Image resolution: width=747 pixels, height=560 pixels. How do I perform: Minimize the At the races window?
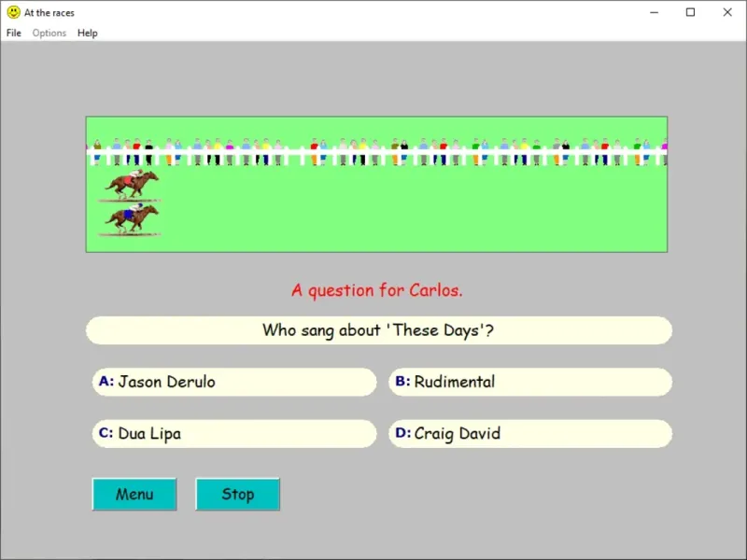coord(655,12)
